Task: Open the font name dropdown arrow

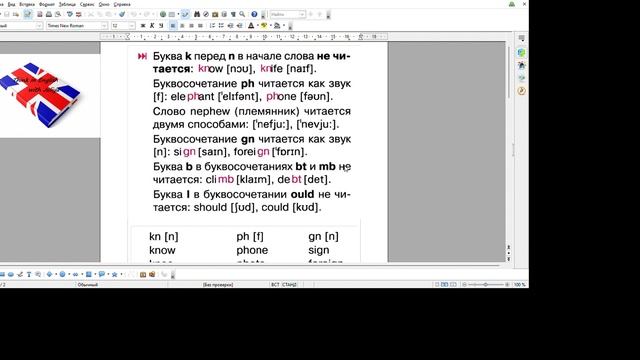Action: coord(104,26)
